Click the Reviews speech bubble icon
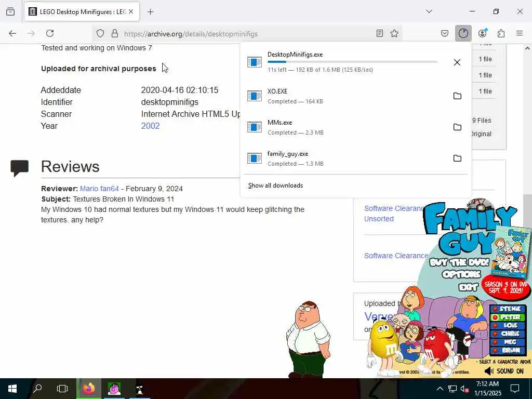This screenshot has height=399, width=532. pos(19,168)
